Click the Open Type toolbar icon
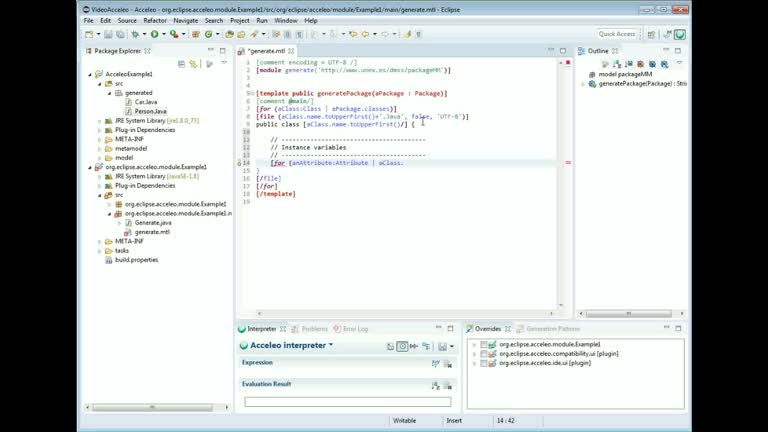768x432 pixels. [229, 34]
